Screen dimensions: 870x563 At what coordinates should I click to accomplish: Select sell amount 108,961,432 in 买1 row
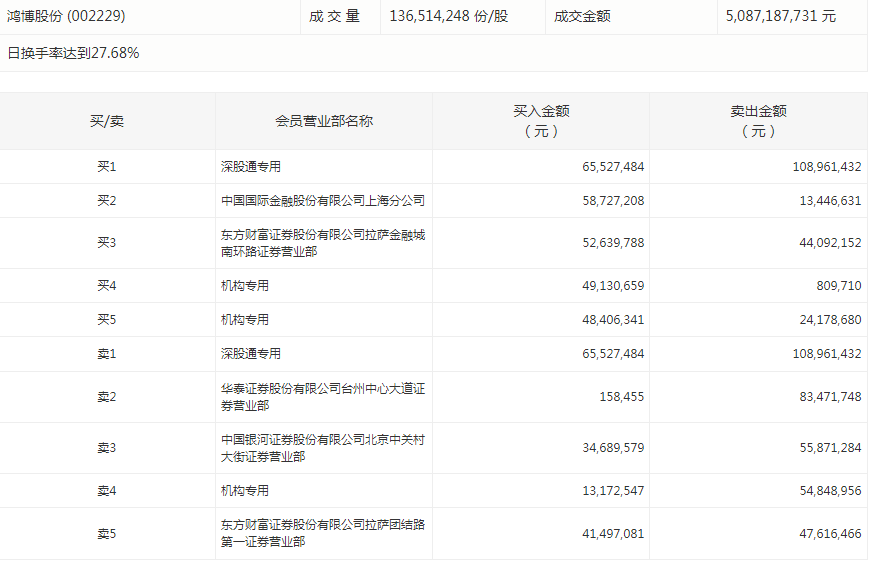(827, 166)
